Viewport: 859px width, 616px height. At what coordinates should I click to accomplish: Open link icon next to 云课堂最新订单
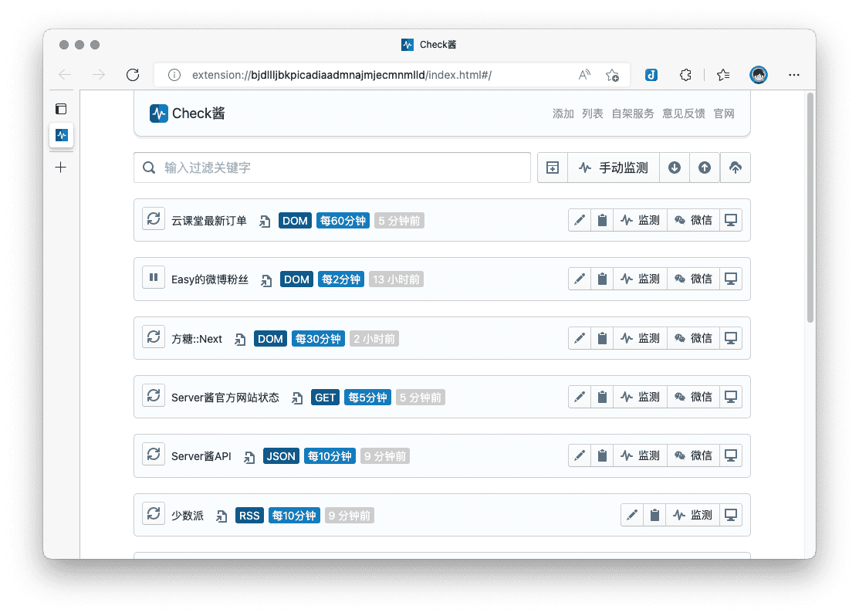point(265,222)
